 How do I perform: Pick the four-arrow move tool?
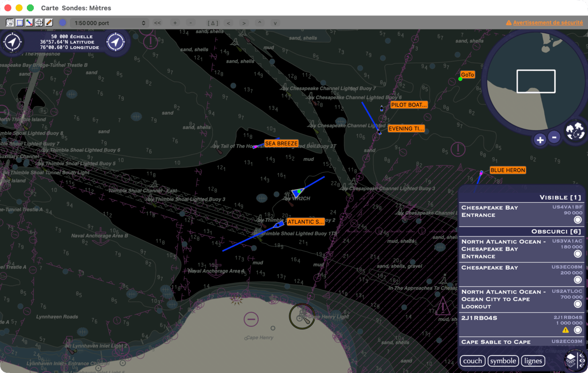39,23
